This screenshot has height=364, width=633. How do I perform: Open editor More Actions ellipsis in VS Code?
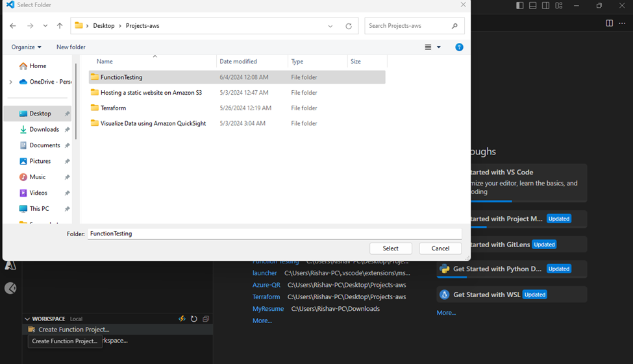coord(622,23)
